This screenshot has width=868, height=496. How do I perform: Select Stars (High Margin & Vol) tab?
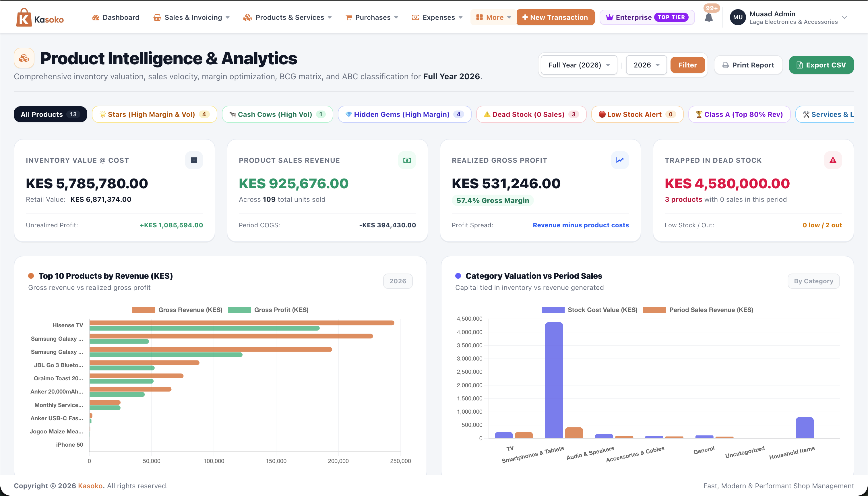(x=154, y=114)
